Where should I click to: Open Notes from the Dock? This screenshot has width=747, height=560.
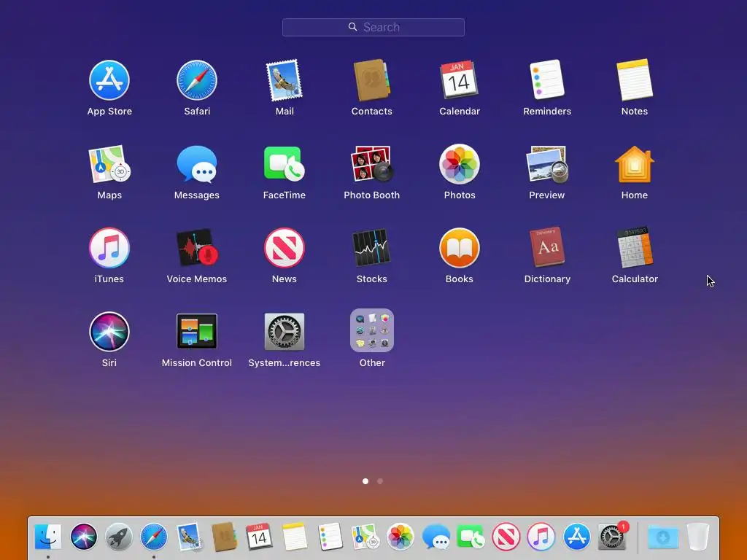[x=295, y=537]
